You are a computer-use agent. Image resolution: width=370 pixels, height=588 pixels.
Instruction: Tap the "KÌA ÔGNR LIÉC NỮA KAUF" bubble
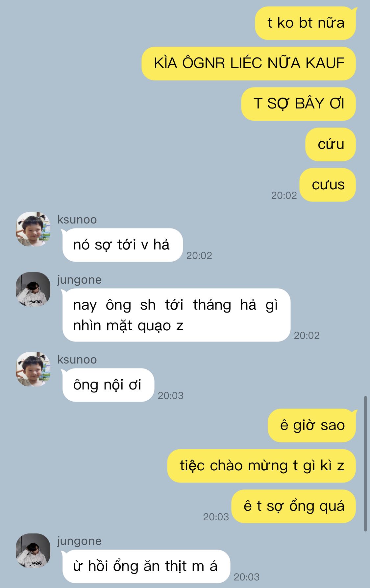click(249, 63)
